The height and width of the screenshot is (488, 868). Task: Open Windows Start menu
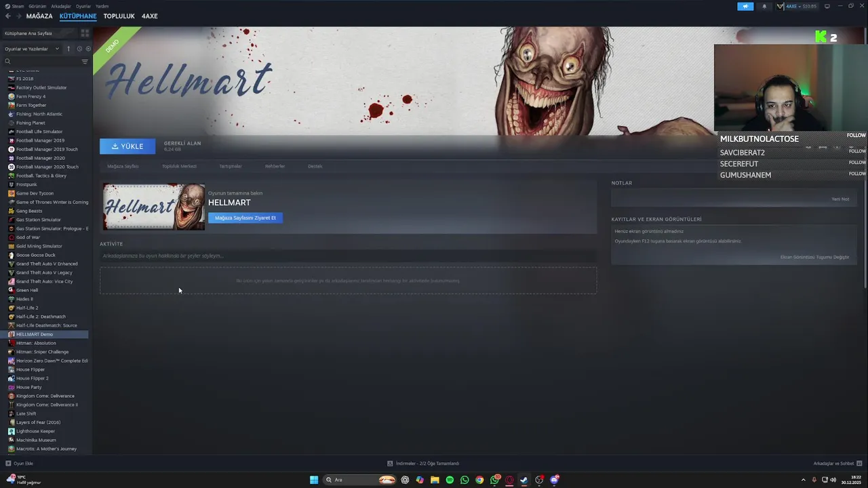pos(314,480)
